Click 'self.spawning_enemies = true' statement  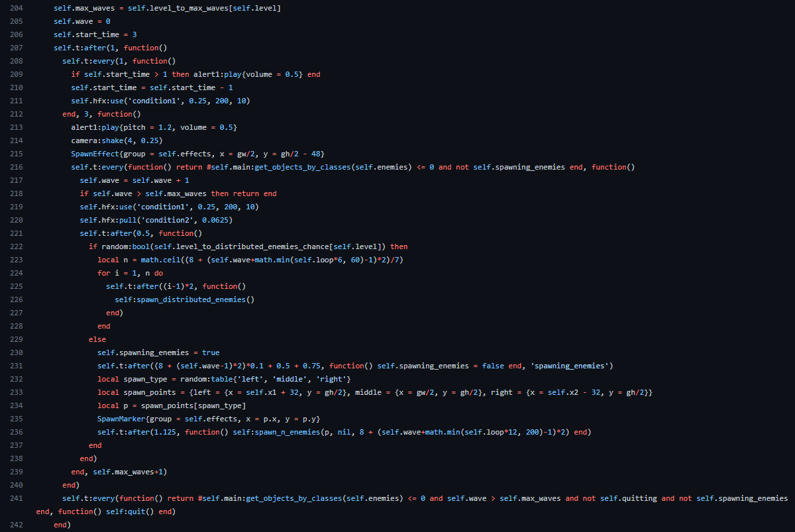(x=158, y=352)
